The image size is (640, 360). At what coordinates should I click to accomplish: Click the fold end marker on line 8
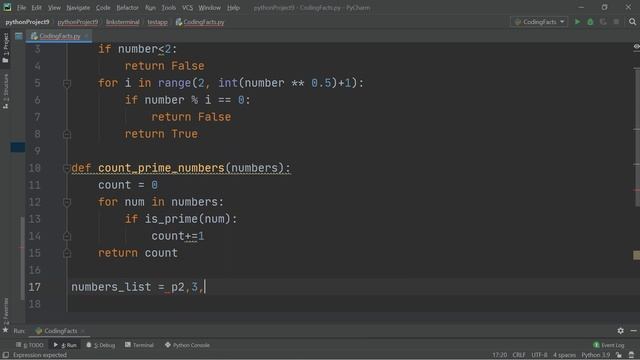point(67,134)
